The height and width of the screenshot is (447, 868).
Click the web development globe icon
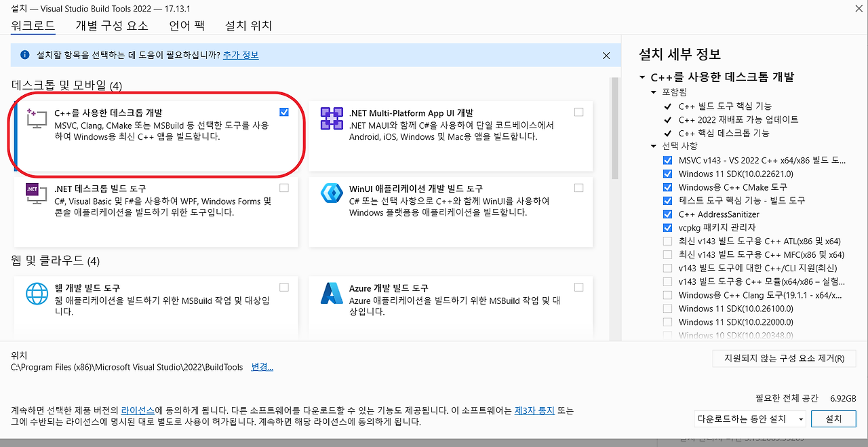35,294
